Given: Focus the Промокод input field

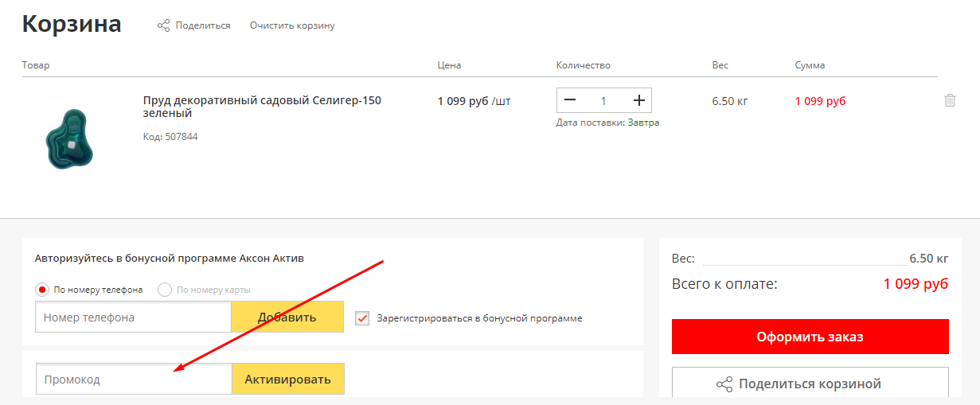Looking at the screenshot, I should tap(134, 380).
